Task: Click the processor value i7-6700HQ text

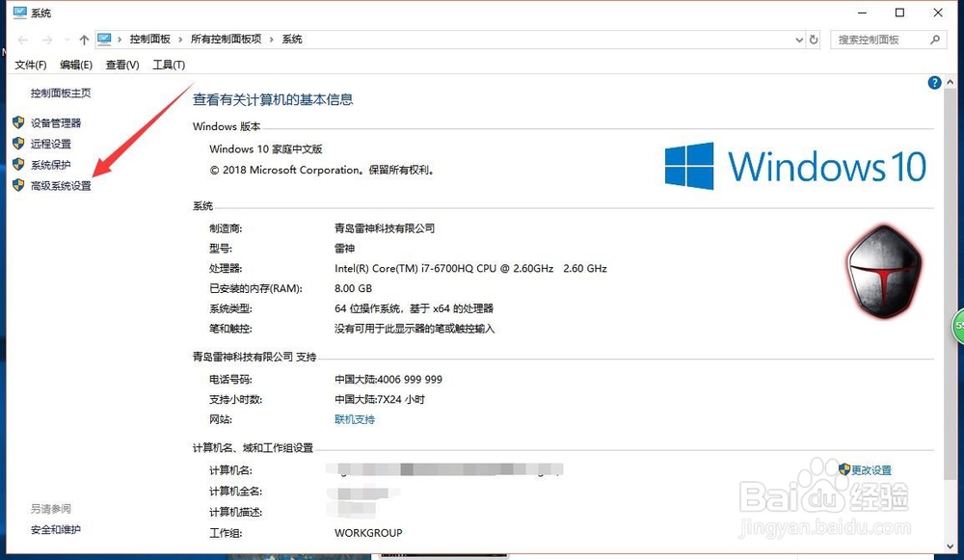Action: click(471, 269)
